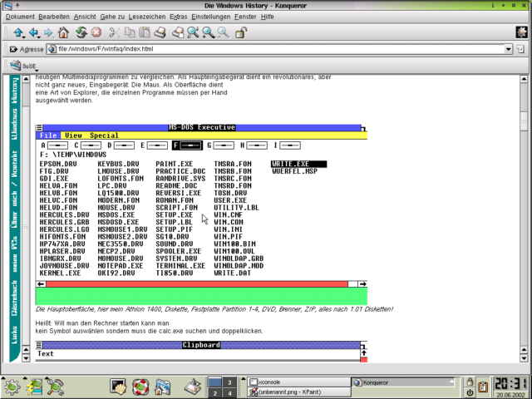Clear the address bar with black X icon

click(x=13, y=49)
